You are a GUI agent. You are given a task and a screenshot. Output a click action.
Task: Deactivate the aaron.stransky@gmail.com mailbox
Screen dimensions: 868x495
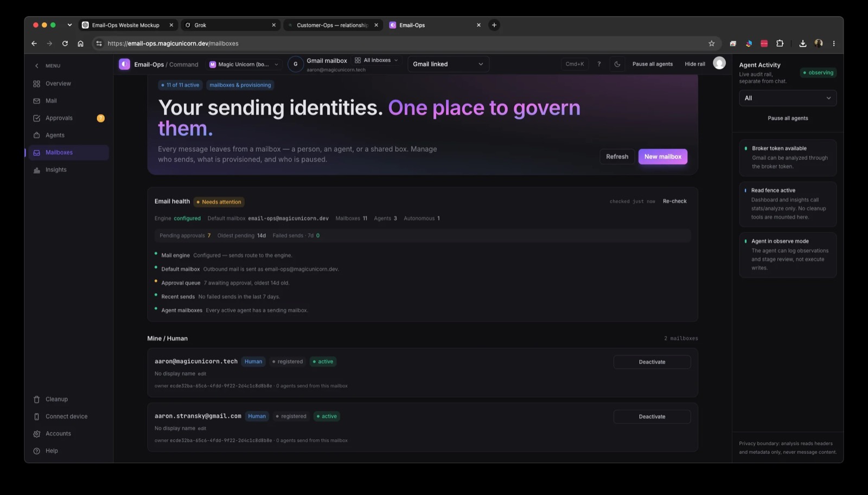(652, 417)
